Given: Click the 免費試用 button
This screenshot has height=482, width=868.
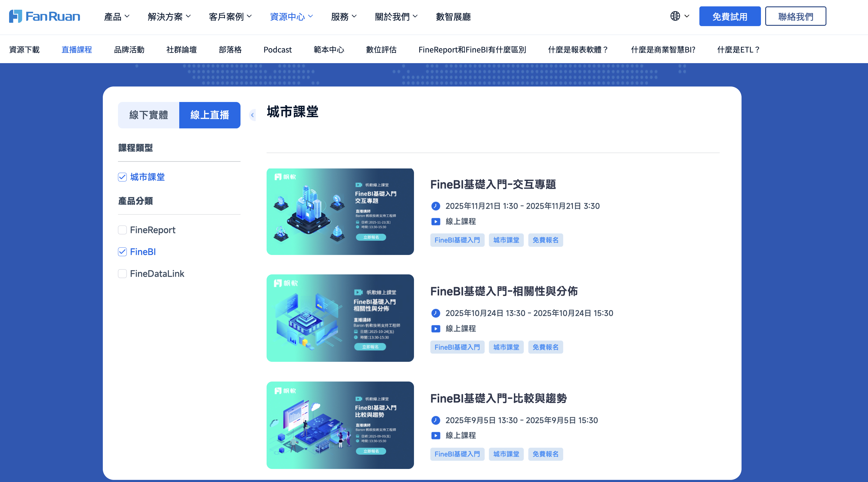Looking at the screenshot, I should pos(730,16).
